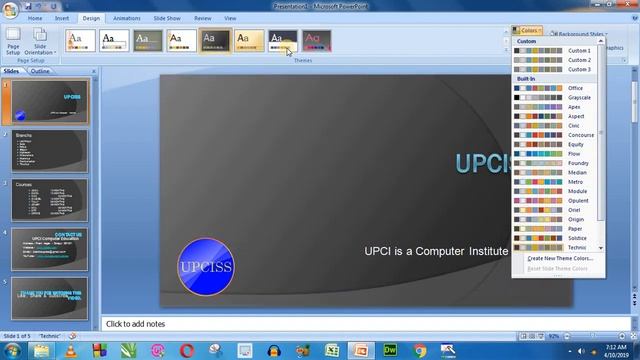
Task: Choose the Oriel theme colors
Action: [554, 210]
